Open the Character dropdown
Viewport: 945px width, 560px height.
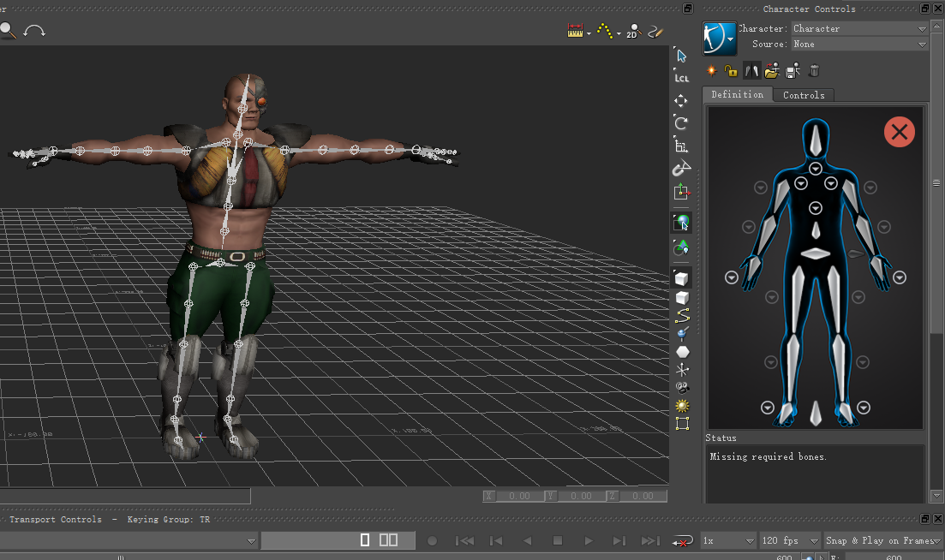[x=858, y=28]
